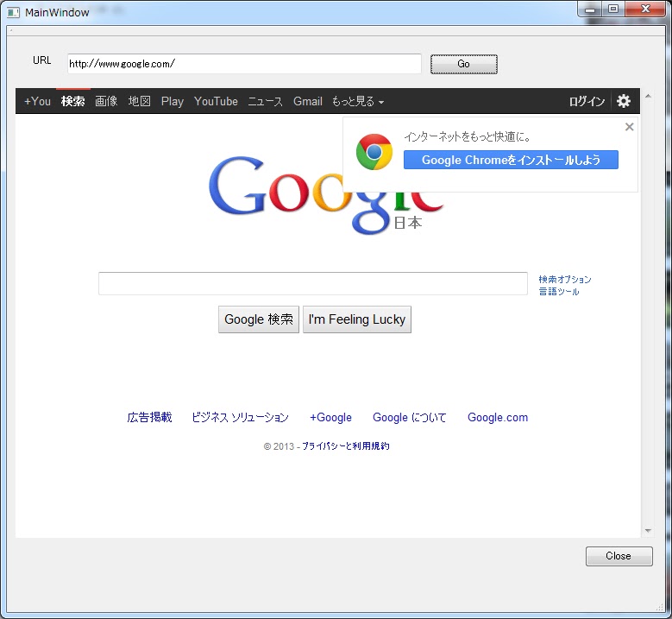
Task: Click Google Chromeをインストールしよう button
Action: point(511,160)
